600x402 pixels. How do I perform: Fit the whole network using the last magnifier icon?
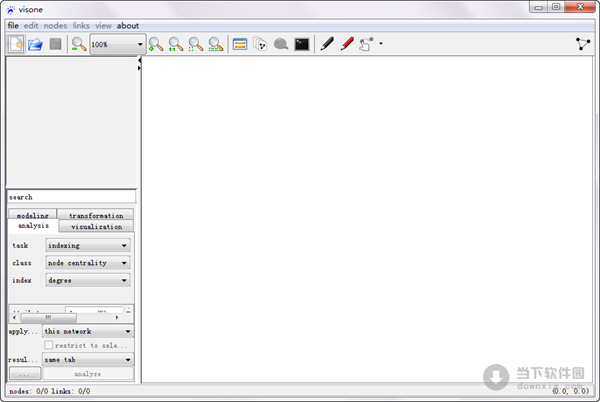215,44
